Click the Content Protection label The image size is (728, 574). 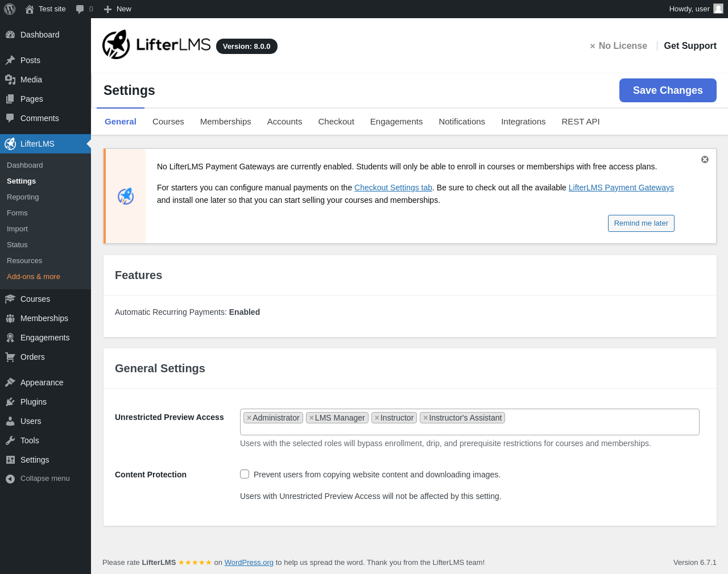coord(151,475)
